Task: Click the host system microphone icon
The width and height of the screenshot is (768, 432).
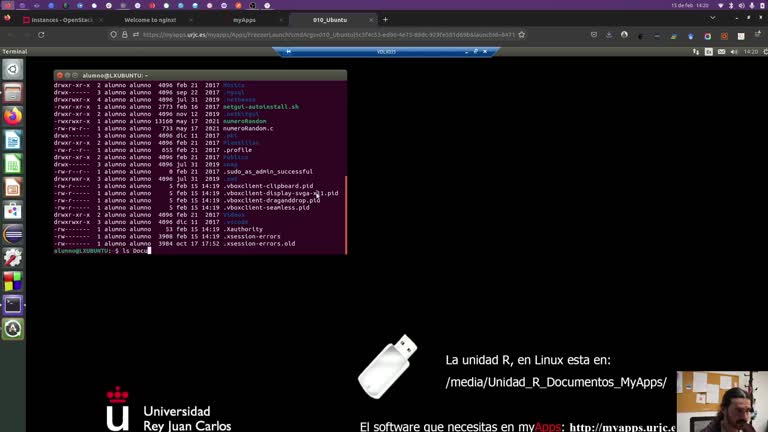Action: click(x=752, y=5)
